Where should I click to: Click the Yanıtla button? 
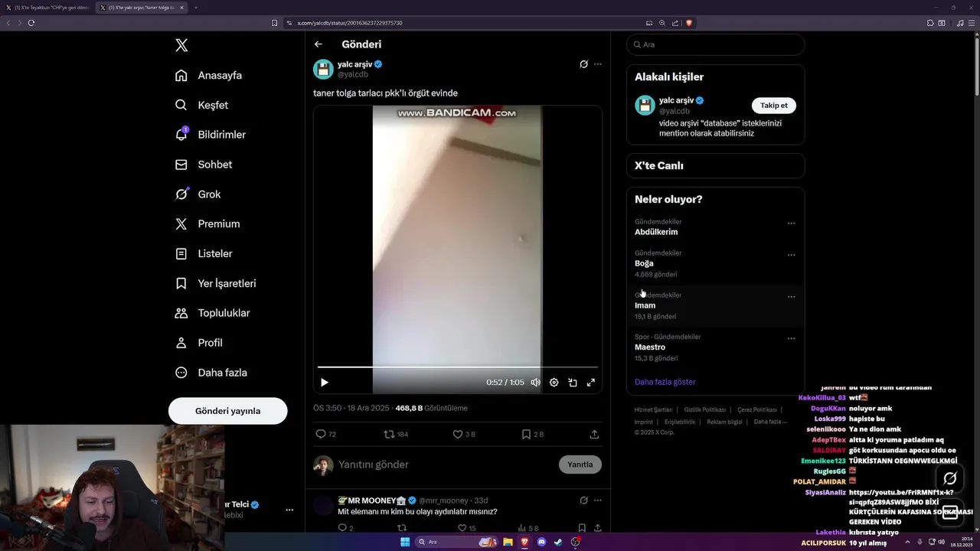pyautogui.click(x=580, y=465)
